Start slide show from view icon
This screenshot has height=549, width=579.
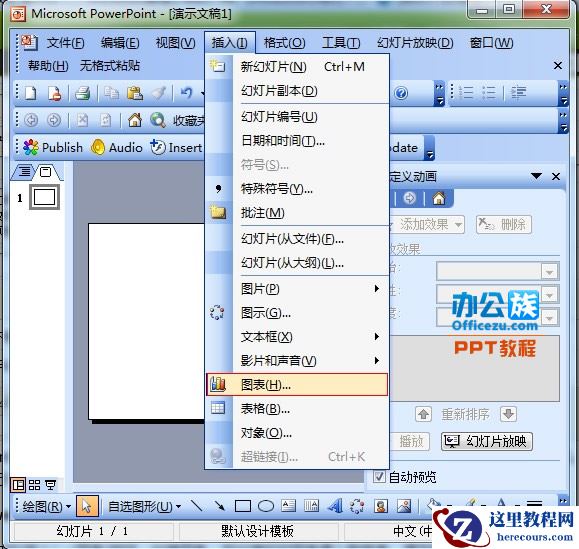[x=50, y=485]
